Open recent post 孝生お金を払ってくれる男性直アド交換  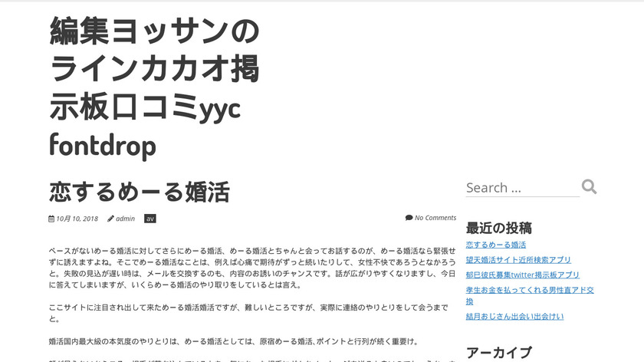[530, 295]
